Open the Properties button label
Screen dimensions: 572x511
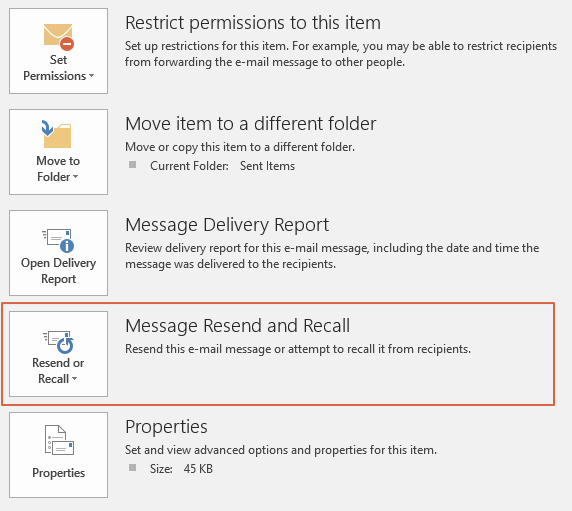tap(58, 473)
